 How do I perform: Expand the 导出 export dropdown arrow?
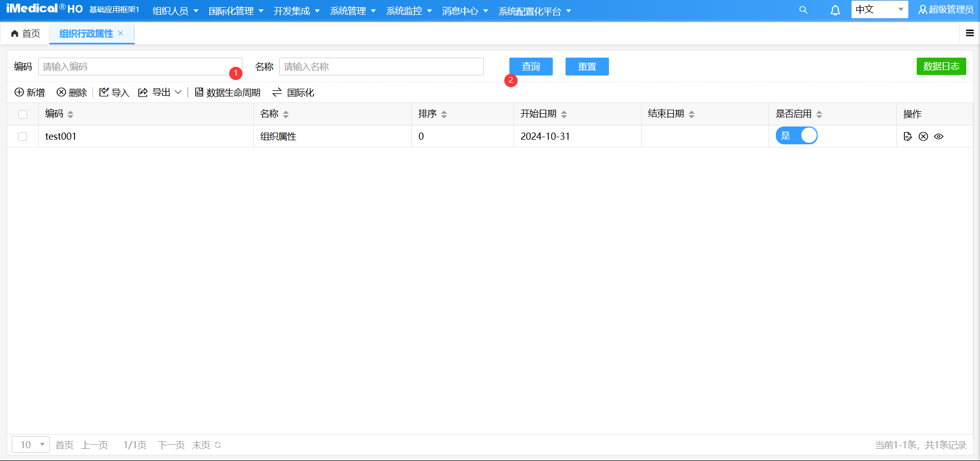tap(179, 92)
